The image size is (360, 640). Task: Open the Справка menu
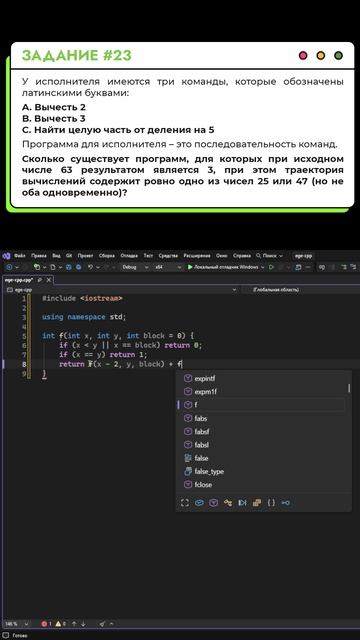[x=242, y=256]
